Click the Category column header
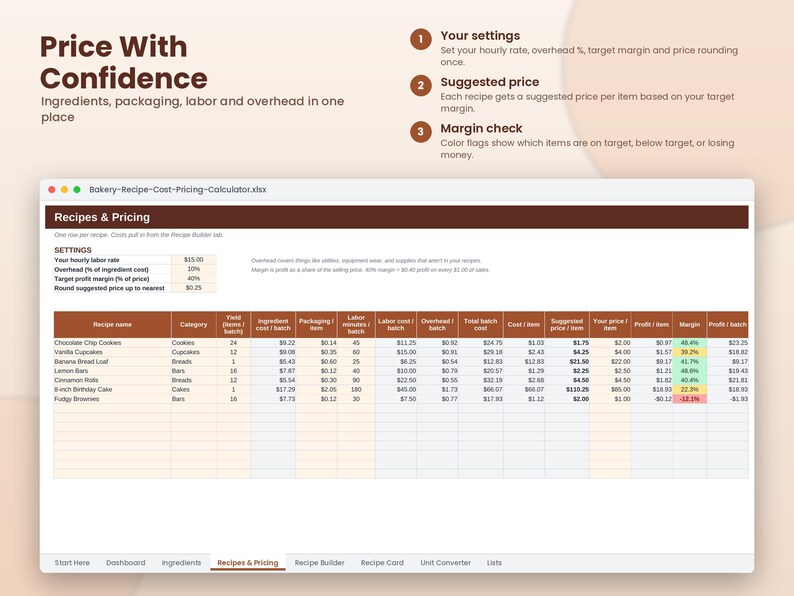The height and width of the screenshot is (596, 794). click(x=193, y=325)
